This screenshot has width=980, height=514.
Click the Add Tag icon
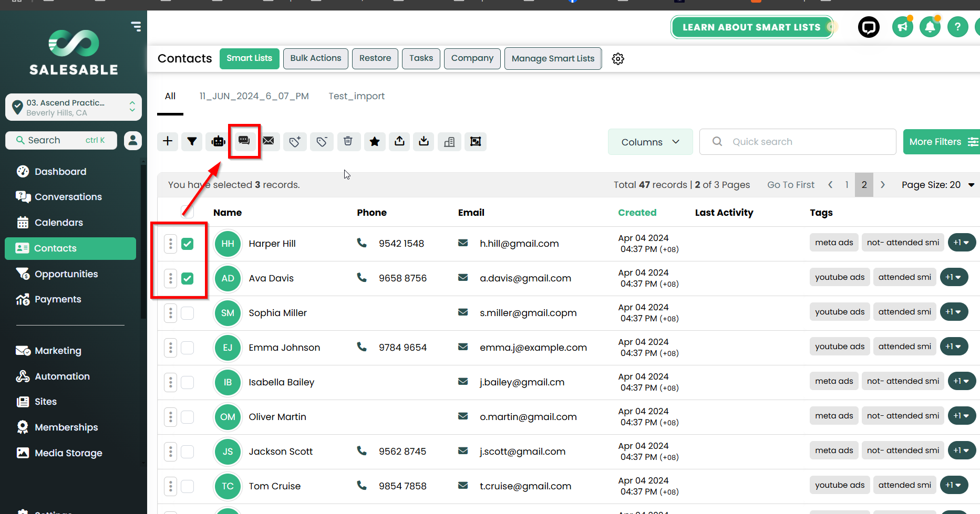pyautogui.click(x=295, y=141)
